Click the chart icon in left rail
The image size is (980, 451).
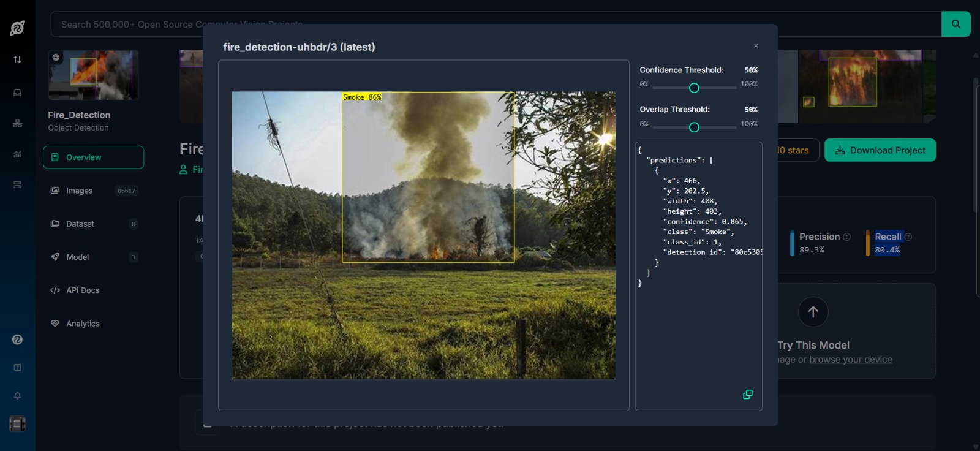[17, 154]
